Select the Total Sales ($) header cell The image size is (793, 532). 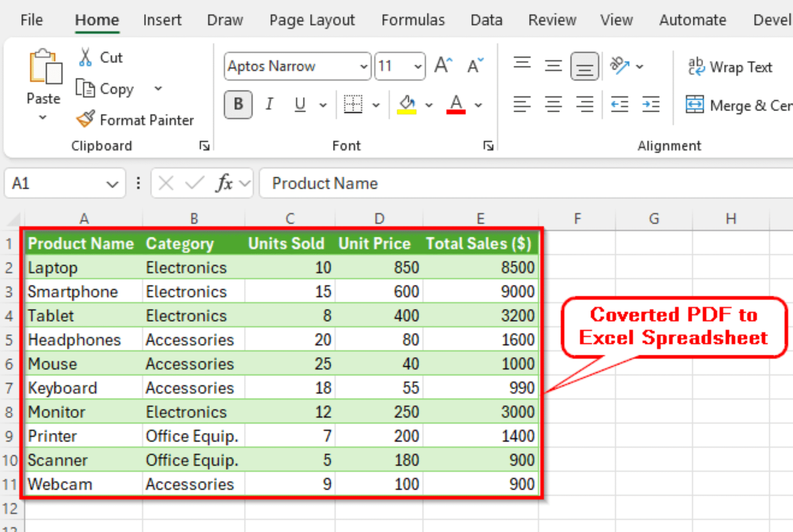click(x=481, y=244)
